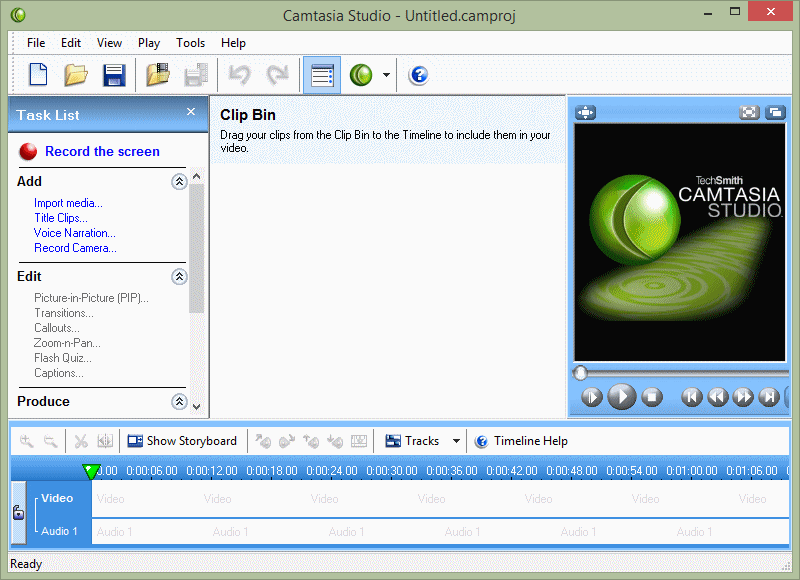
Task: Click Callouts... in Edit list
Action: pos(57,328)
